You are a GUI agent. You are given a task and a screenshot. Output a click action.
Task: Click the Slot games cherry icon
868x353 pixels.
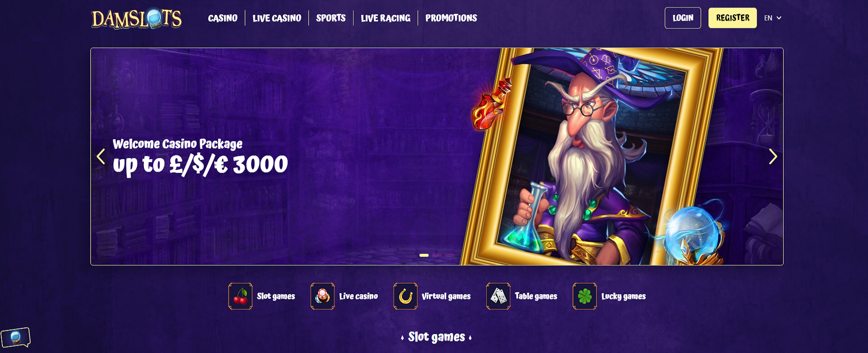pyautogui.click(x=240, y=296)
